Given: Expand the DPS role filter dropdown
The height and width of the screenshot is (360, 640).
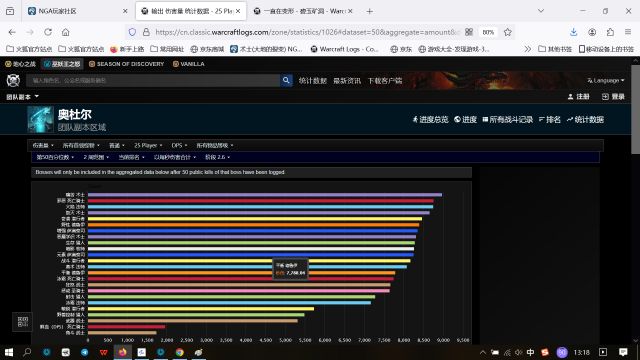Looking at the screenshot, I should (179, 145).
